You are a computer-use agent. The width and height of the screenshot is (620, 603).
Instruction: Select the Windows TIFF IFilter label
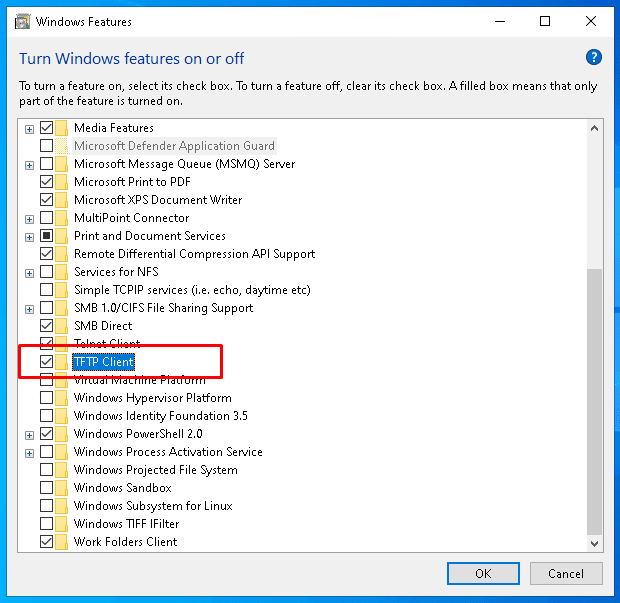127,524
